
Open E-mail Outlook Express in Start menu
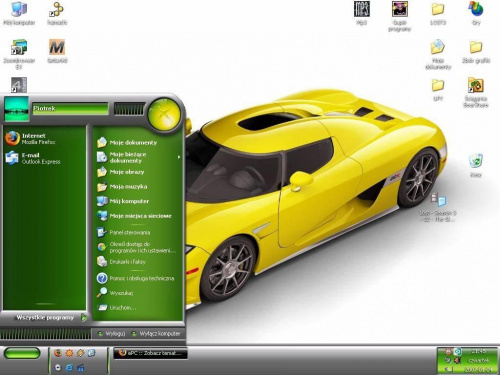(45, 158)
